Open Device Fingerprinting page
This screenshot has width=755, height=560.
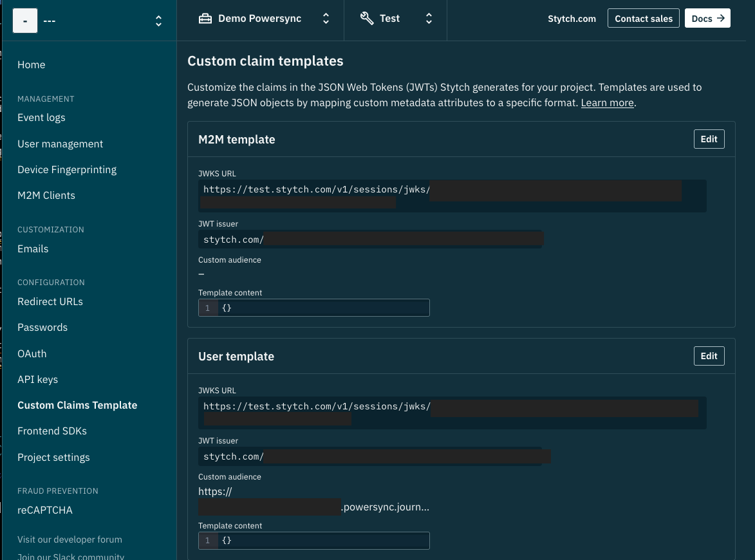pos(67,169)
